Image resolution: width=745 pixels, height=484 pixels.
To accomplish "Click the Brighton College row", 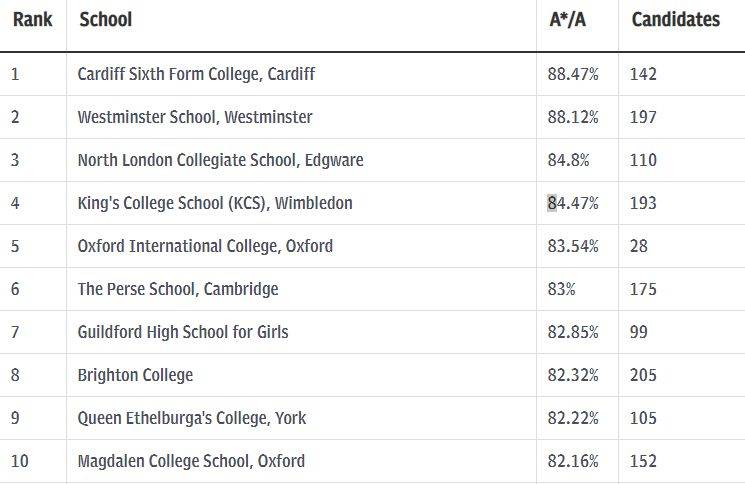I will point(135,375).
